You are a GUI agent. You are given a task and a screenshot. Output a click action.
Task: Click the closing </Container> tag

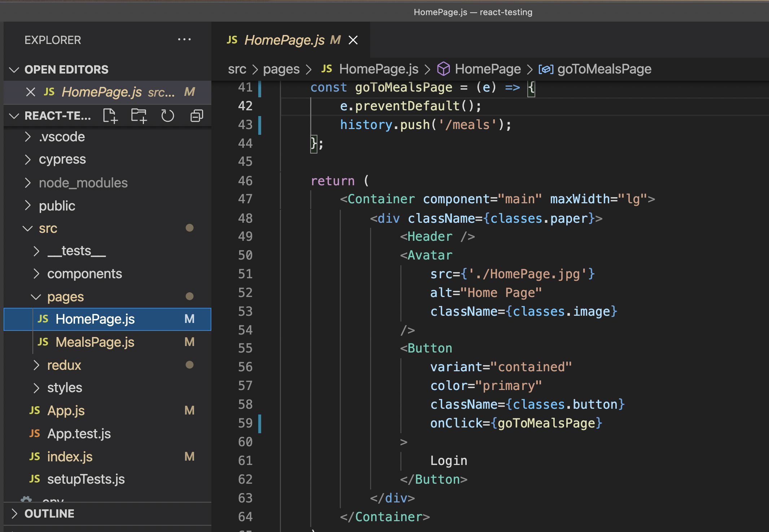(x=385, y=517)
